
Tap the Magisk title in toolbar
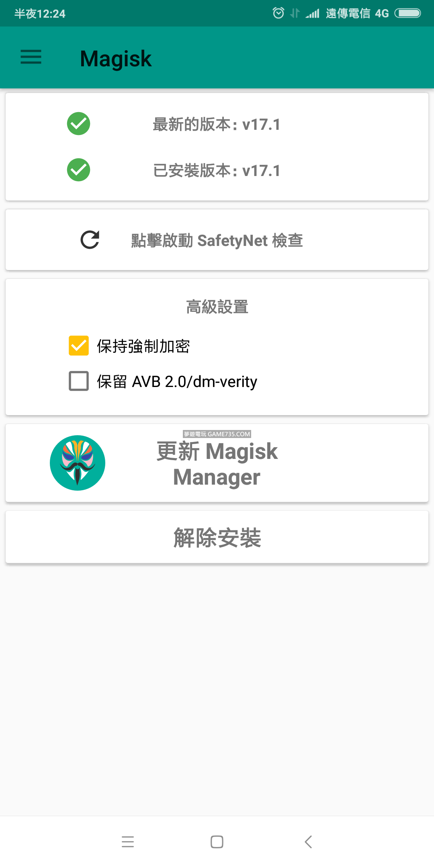[x=116, y=59]
